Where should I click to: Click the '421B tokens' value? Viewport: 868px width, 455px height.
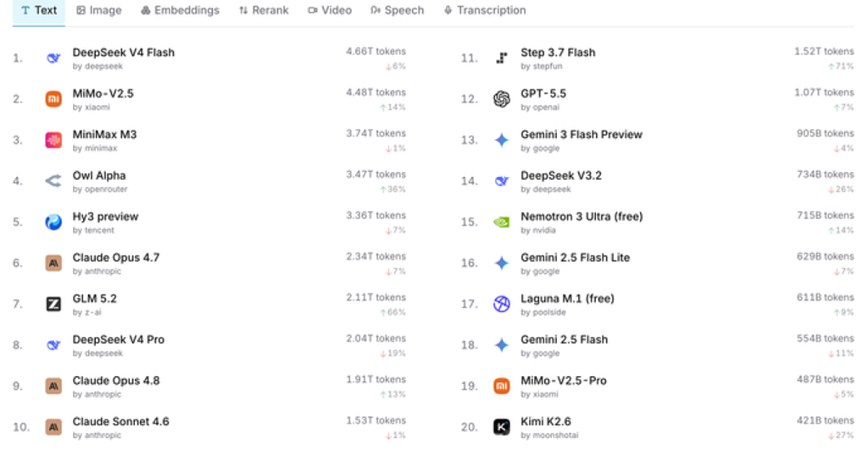coord(826,420)
